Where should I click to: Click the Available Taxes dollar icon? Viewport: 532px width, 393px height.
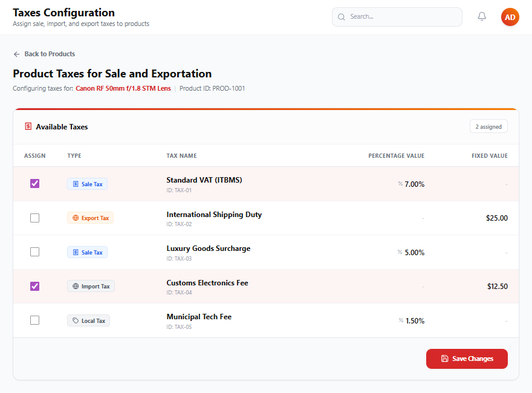point(28,126)
